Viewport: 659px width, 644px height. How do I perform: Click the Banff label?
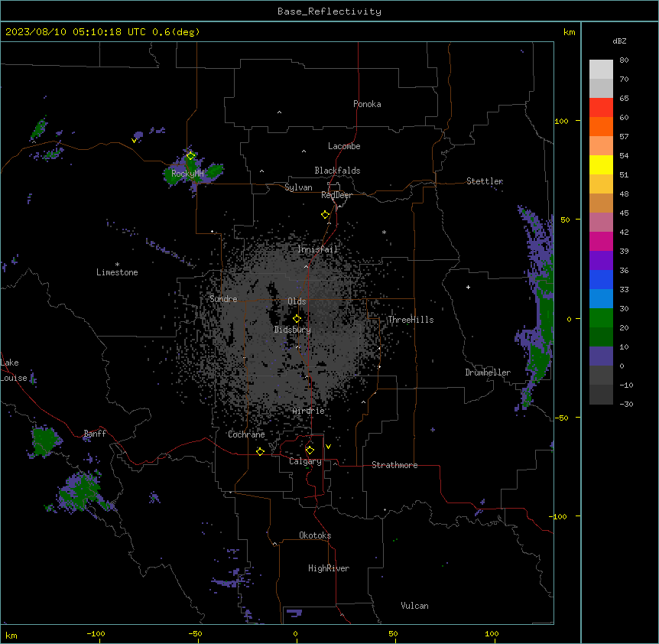pos(95,434)
